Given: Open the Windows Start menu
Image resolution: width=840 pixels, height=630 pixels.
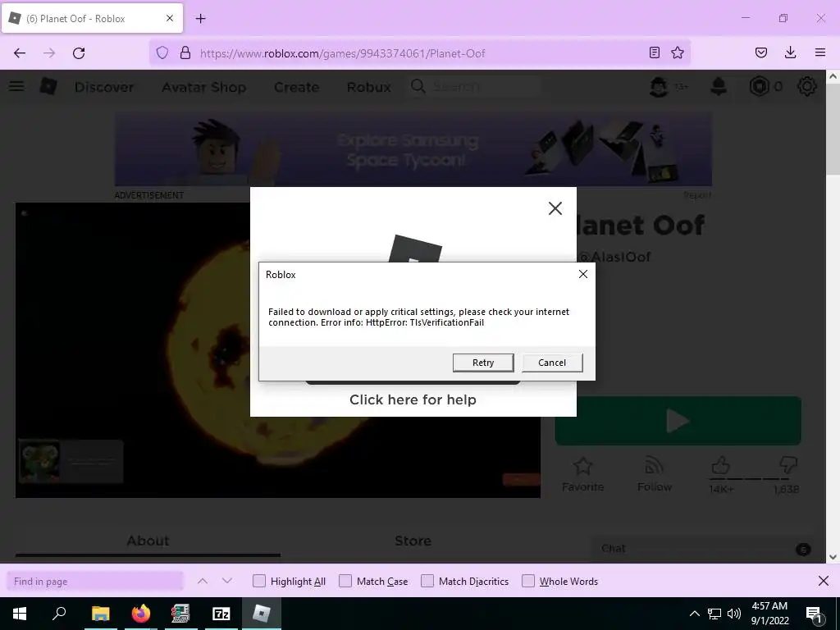Looking at the screenshot, I should pos(20,614).
